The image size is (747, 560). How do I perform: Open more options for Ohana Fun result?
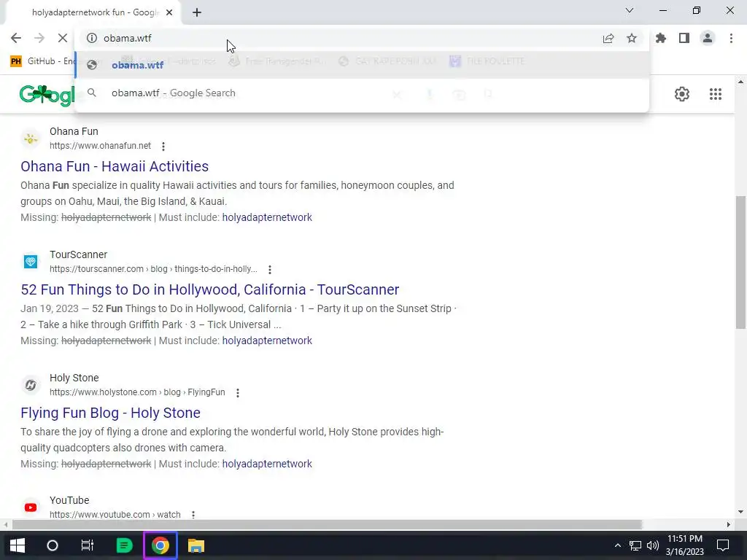pos(163,146)
